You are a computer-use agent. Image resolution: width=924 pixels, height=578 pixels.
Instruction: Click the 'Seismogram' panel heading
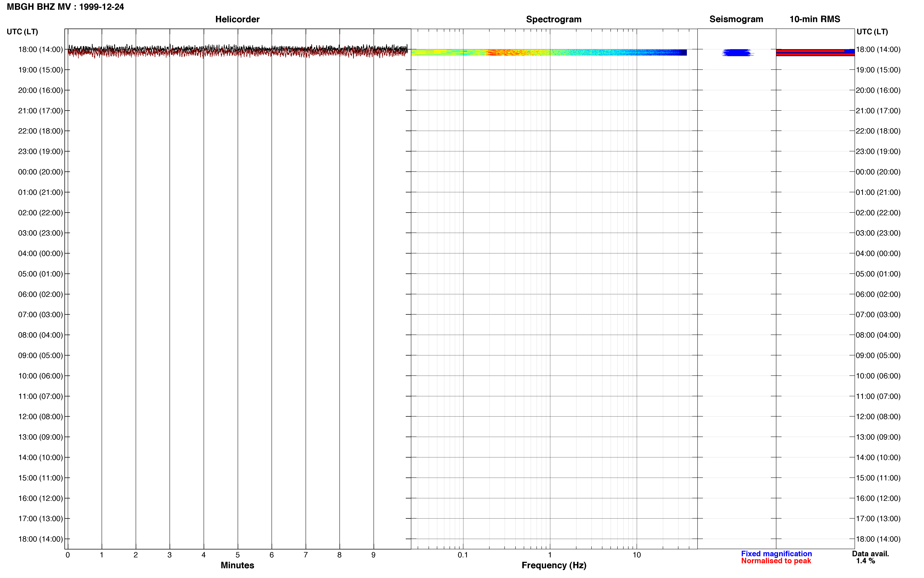tap(736, 19)
